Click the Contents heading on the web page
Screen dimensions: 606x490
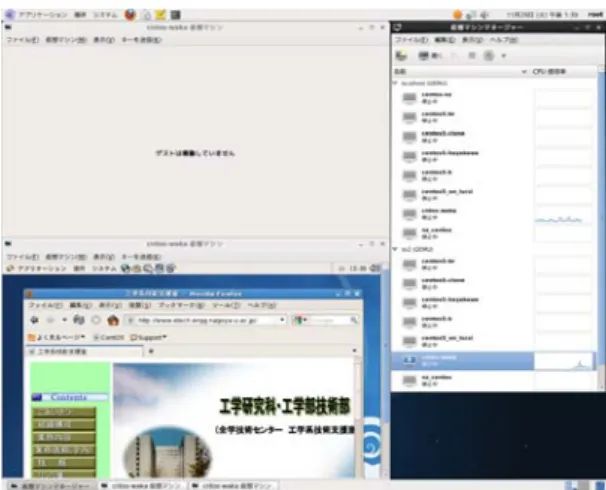tap(69, 397)
